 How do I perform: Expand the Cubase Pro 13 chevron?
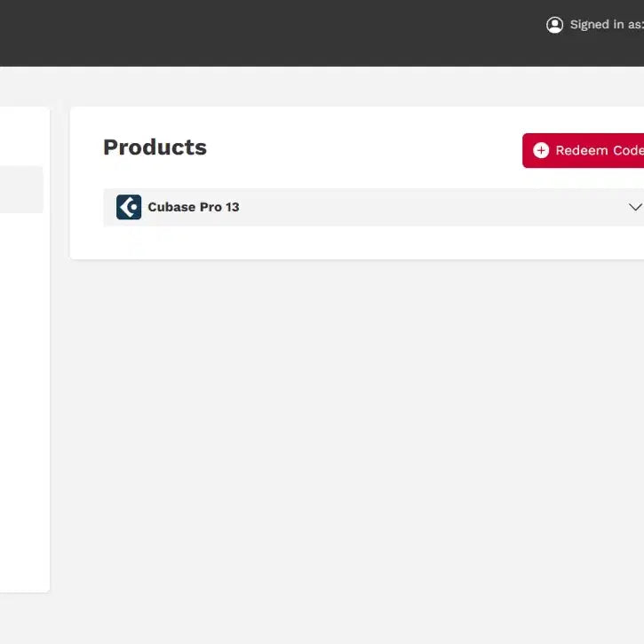635,207
